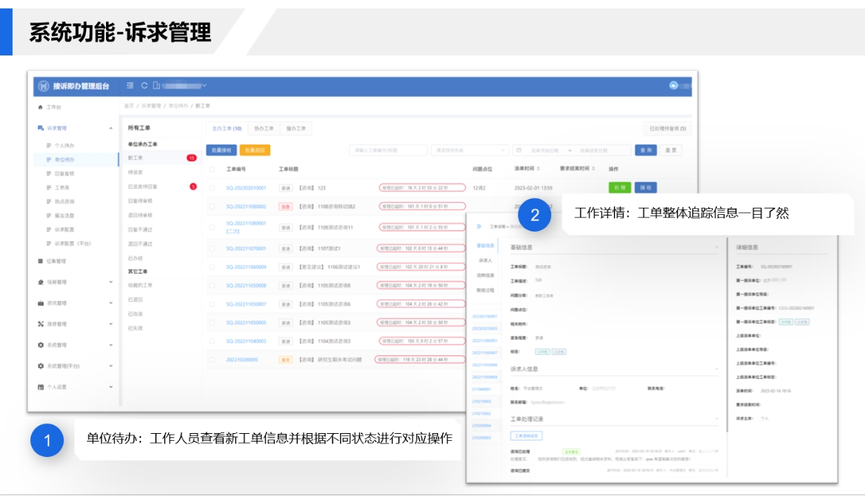Click the 信箱管理 sidebar icon
865x504 pixels.
coord(41,282)
